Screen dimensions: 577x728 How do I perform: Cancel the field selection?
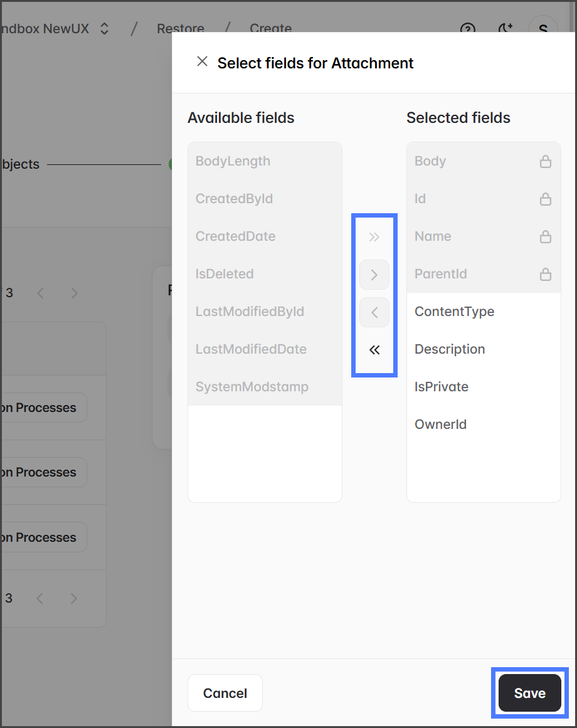point(225,693)
